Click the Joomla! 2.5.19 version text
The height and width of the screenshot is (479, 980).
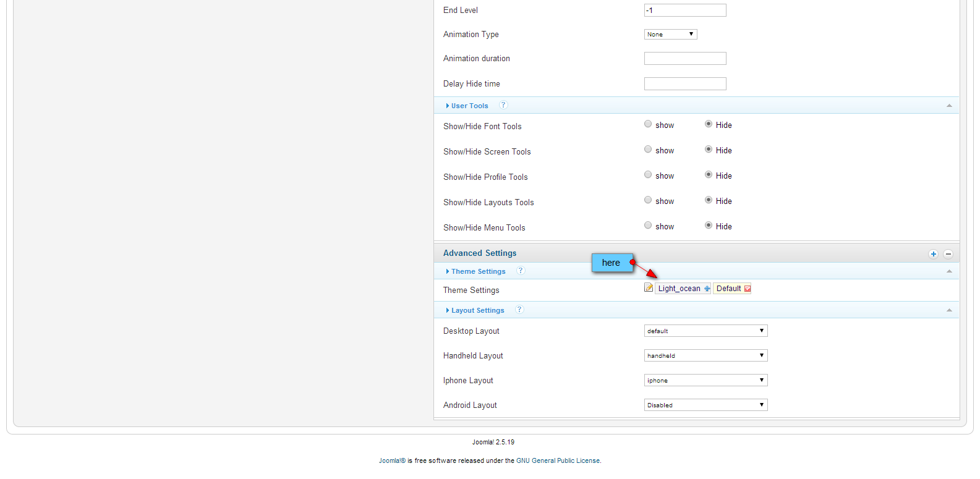493,443
